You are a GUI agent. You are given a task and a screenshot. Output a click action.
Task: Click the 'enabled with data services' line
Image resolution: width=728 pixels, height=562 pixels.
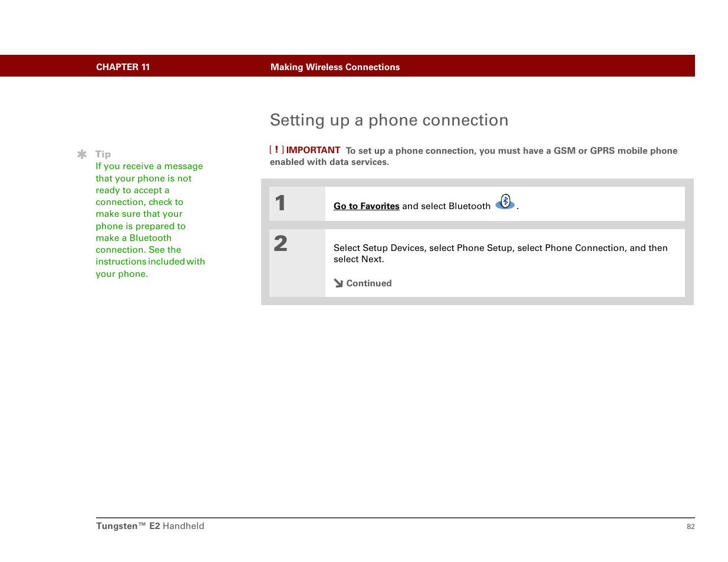click(x=330, y=162)
